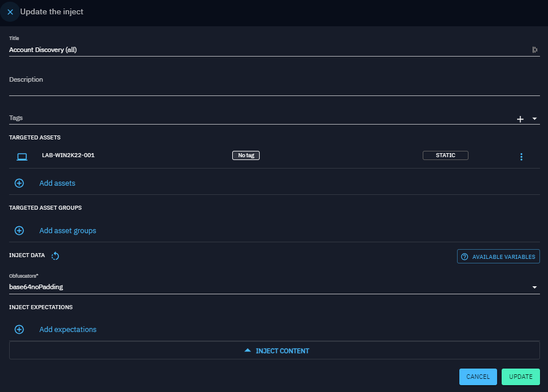
Task: Reset inject data with the refresh icon
Action: pyautogui.click(x=55, y=256)
